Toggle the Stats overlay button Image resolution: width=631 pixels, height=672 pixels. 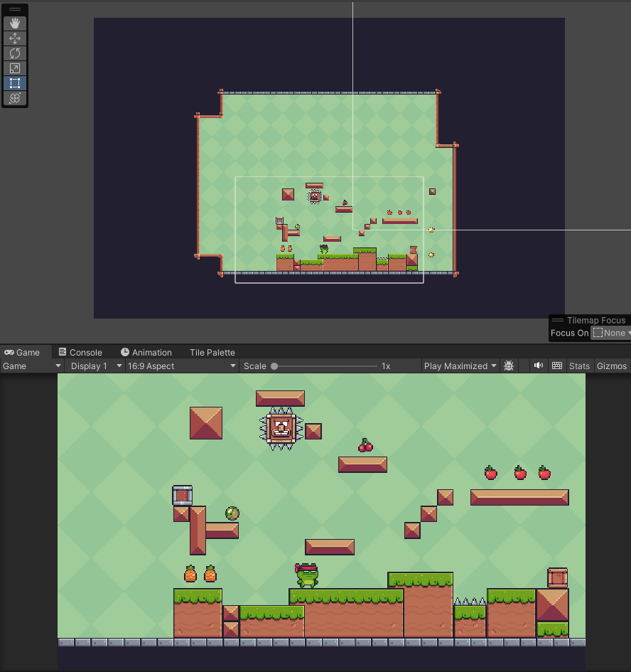[x=579, y=366]
